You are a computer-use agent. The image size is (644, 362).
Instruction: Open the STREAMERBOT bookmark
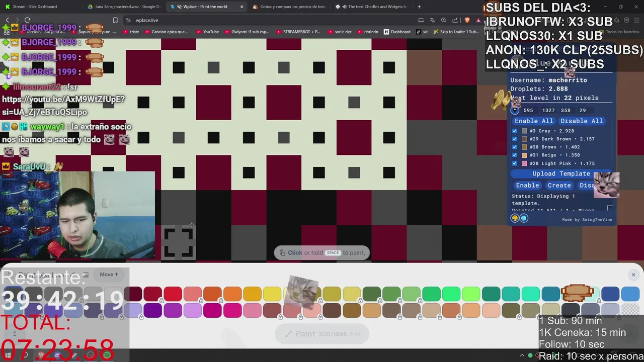(298, 32)
